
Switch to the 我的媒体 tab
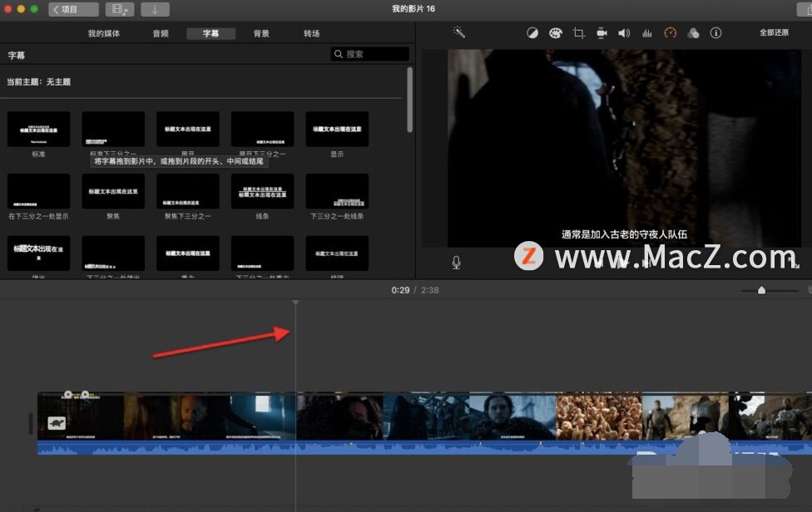tap(103, 33)
